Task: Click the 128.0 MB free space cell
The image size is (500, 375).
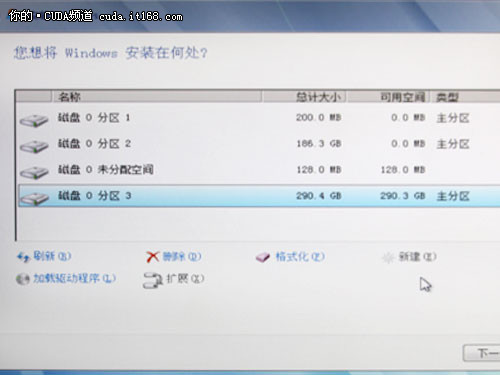Action: pos(403,170)
